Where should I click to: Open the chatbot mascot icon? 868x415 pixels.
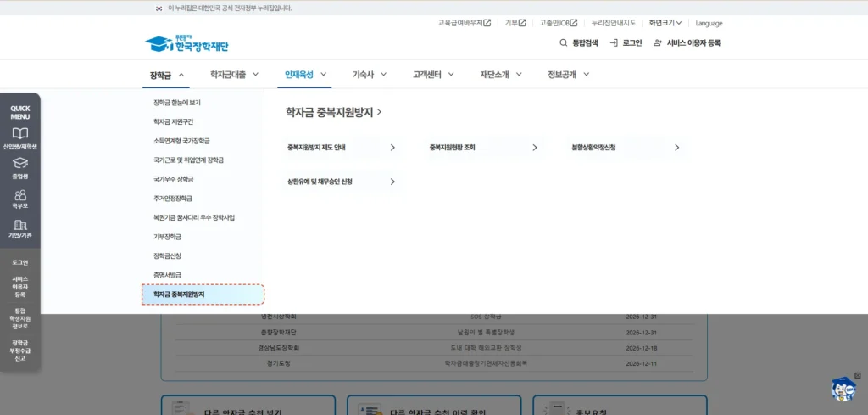pyautogui.click(x=843, y=390)
